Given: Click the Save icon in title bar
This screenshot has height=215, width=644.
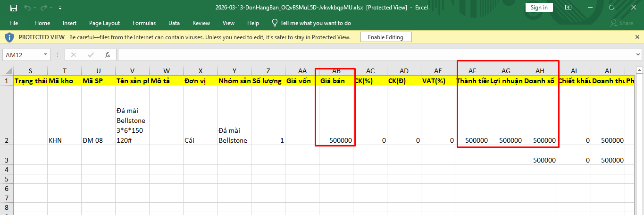Looking at the screenshot, I should [14, 8].
